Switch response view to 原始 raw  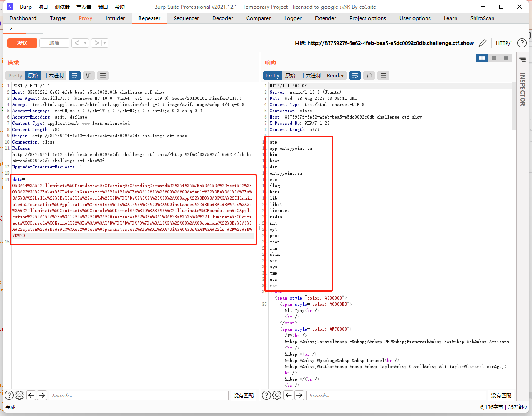tap(290, 75)
